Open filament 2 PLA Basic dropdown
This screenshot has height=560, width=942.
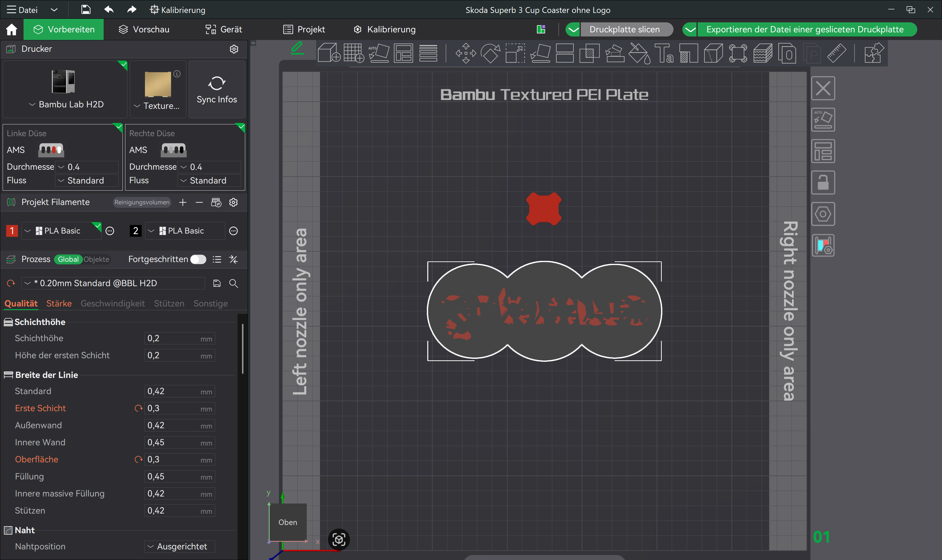[185, 231]
